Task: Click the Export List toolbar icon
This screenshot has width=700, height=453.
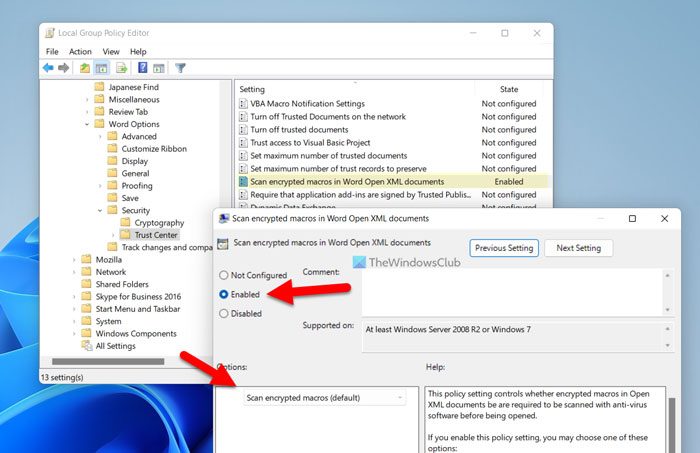Action: coord(121,68)
